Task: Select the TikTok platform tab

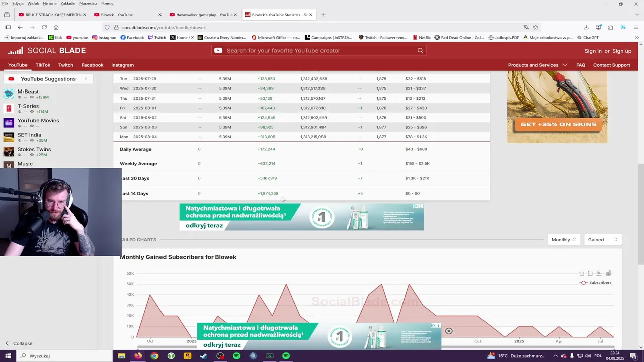Action: (x=43, y=65)
